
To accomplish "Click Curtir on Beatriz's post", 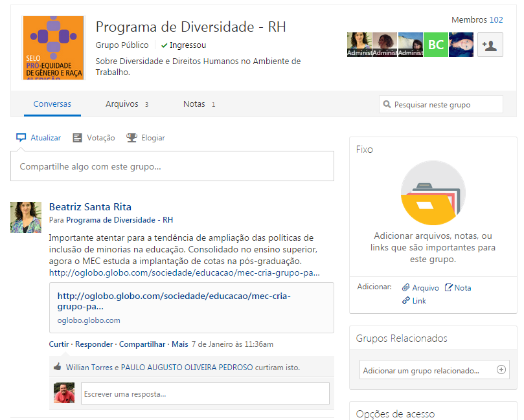I will (58, 344).
